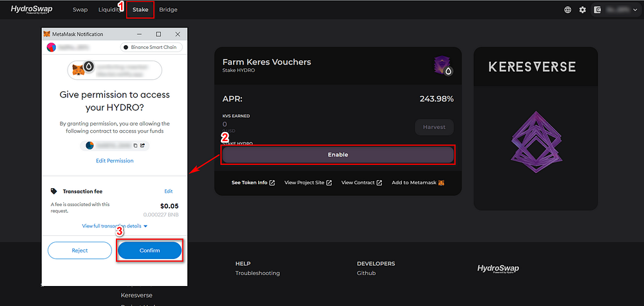Open settings gear icon in HydroSwap header

pos(582,10)
